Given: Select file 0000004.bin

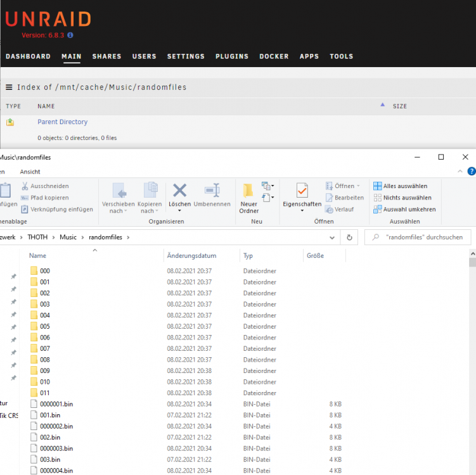Looking at the screenshot, I should tap(56, 471).
